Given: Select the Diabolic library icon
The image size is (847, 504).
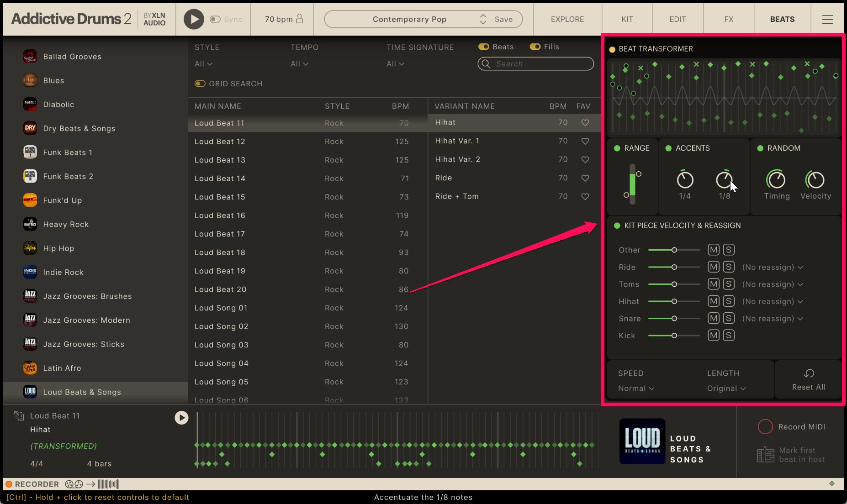Looking at the screenshot, I should [x=30, y=105].
